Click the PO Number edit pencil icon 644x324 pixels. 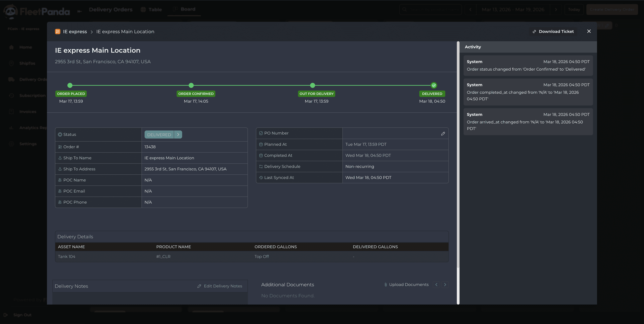(x=443, y=133)
